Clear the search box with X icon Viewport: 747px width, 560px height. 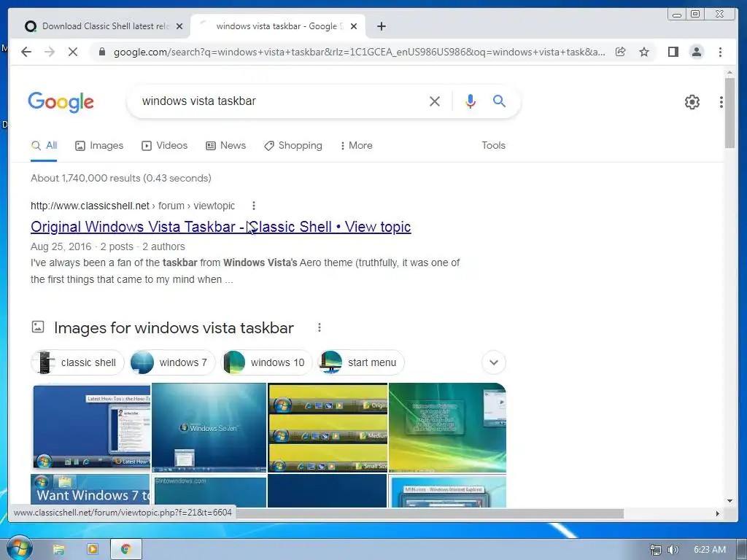435,101
